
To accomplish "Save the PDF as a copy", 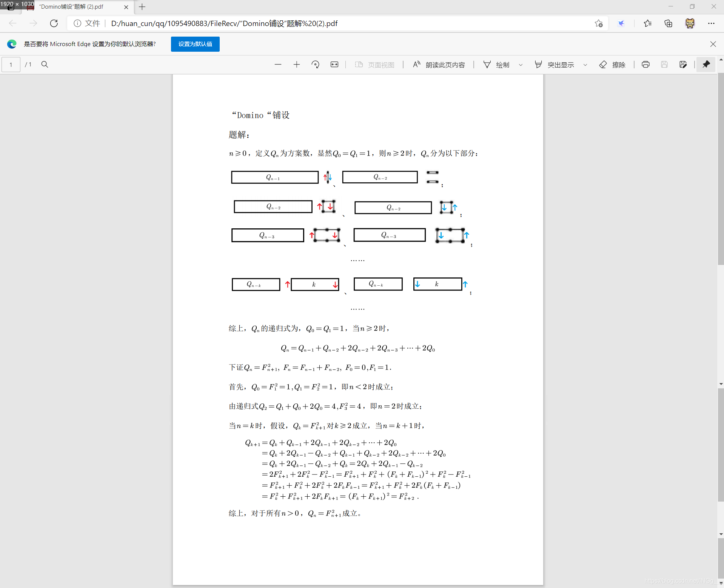I will (683, 65).
